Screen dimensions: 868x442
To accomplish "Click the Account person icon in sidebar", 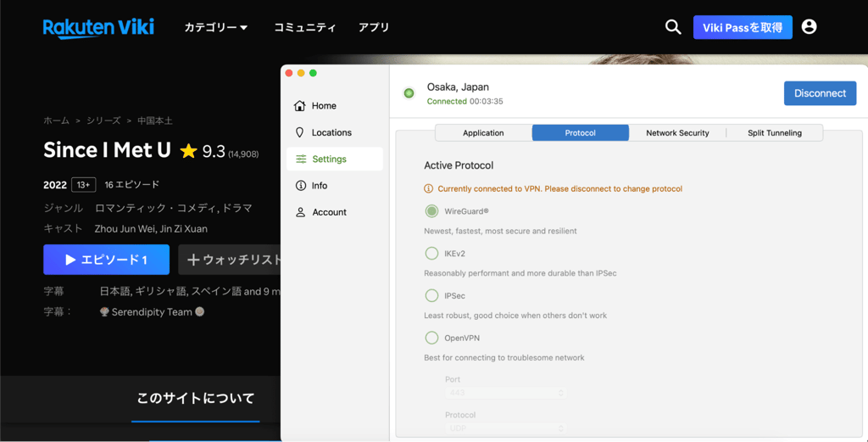I will pyautogui.click(x=301, y=212).
